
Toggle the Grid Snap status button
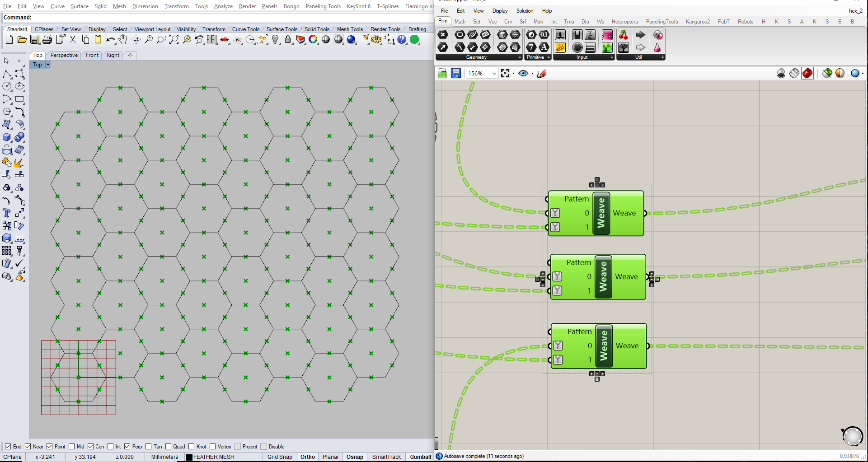point(280,457)
